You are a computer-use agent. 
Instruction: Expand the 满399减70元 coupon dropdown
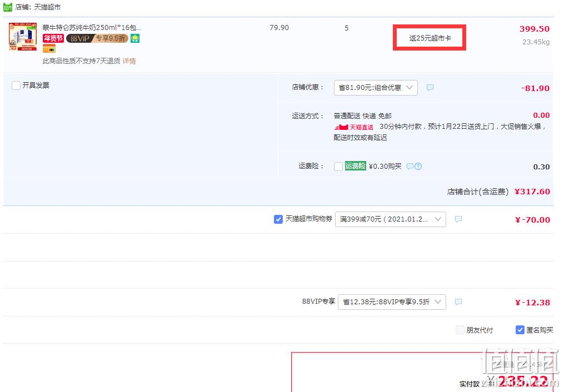(x=390, y=219)
